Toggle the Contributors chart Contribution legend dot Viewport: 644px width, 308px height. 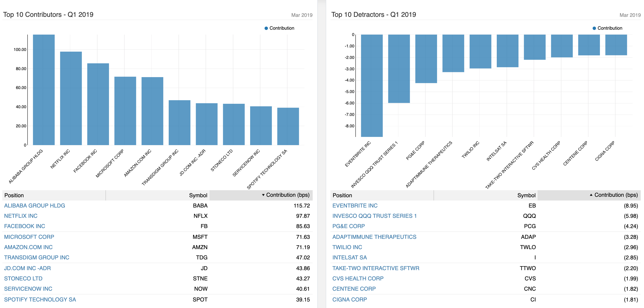coord(266,28)
